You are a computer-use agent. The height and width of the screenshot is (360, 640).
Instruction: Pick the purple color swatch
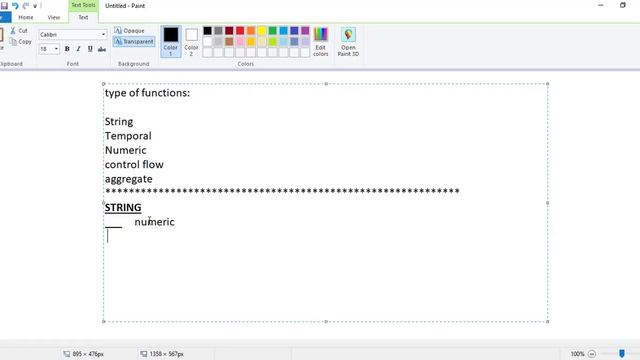tap(305, 31)
